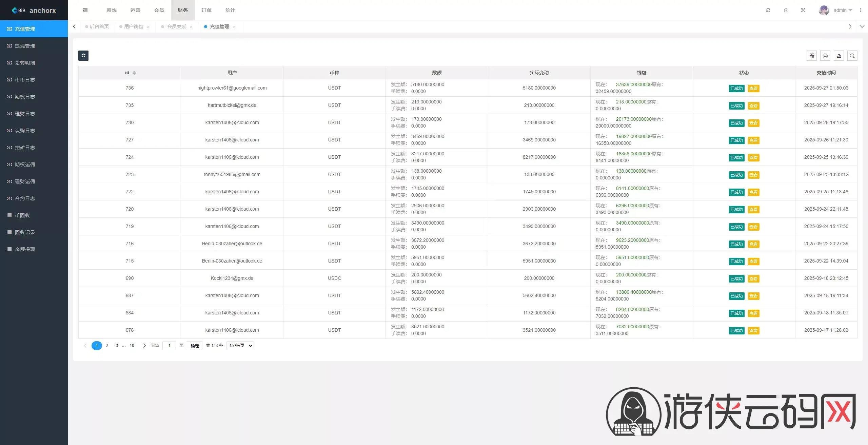Toggle fullscreen with the expand icon
The height and width of the screenshot is (445, 868).
pos(803,10)
